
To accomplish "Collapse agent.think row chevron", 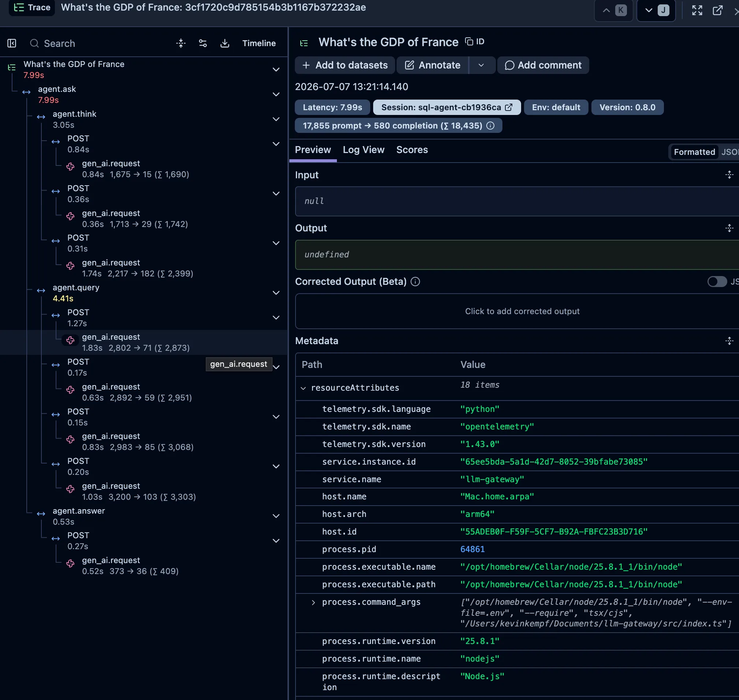I will click(276, 119).
